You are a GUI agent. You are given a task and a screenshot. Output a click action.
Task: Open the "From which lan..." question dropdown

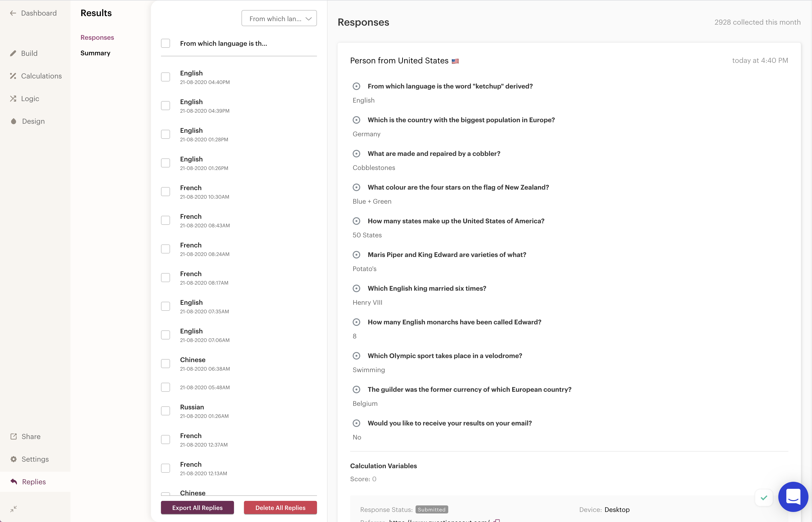click(279, 19)
